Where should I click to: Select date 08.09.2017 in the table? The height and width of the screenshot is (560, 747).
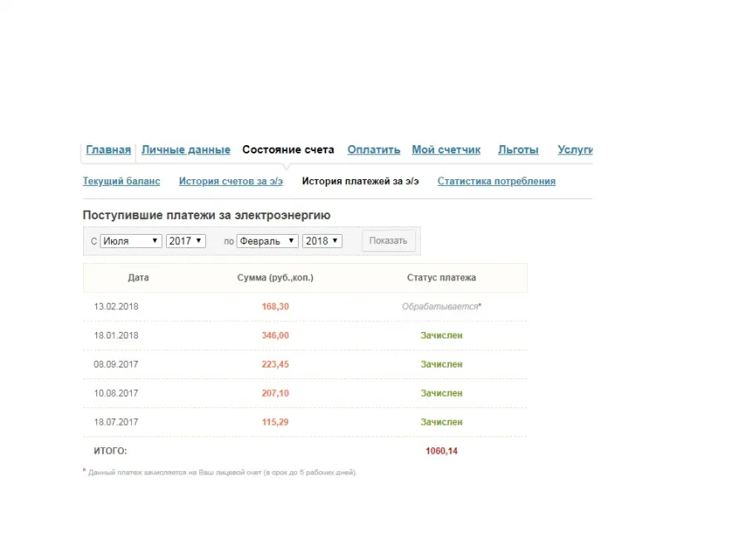115,365
